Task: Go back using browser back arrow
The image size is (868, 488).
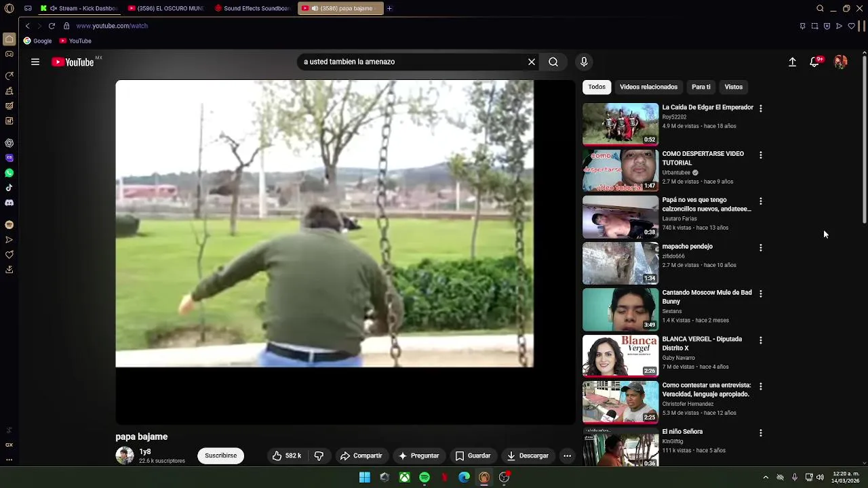Action: [x=27, y=26]
